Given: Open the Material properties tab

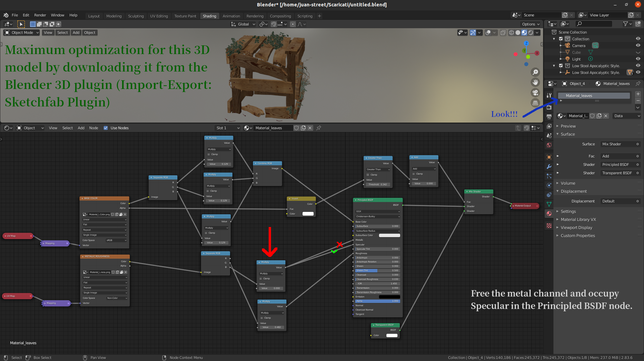Looking at the screenshot, I should (x=549, y=214).
